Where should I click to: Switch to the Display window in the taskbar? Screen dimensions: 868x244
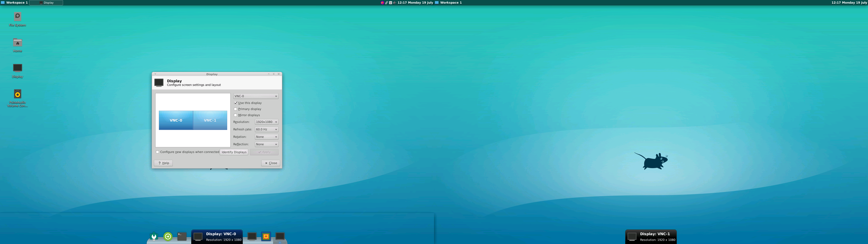pyautogui.click(x=46, y=2)
